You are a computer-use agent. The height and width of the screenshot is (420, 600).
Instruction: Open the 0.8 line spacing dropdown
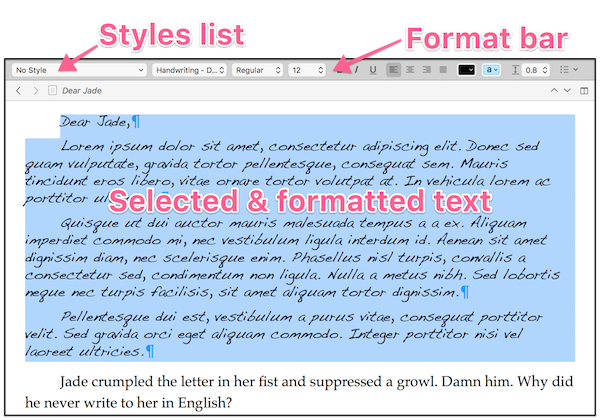[536, 70]
